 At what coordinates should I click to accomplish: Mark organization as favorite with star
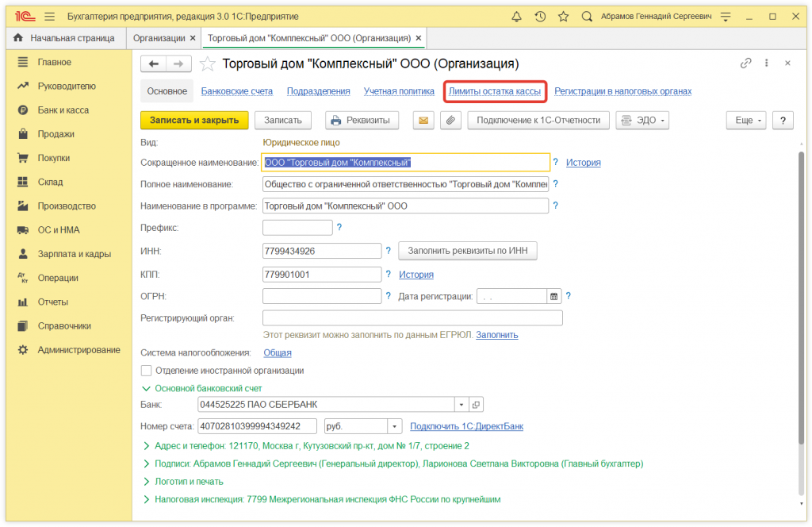click(208, 63)
